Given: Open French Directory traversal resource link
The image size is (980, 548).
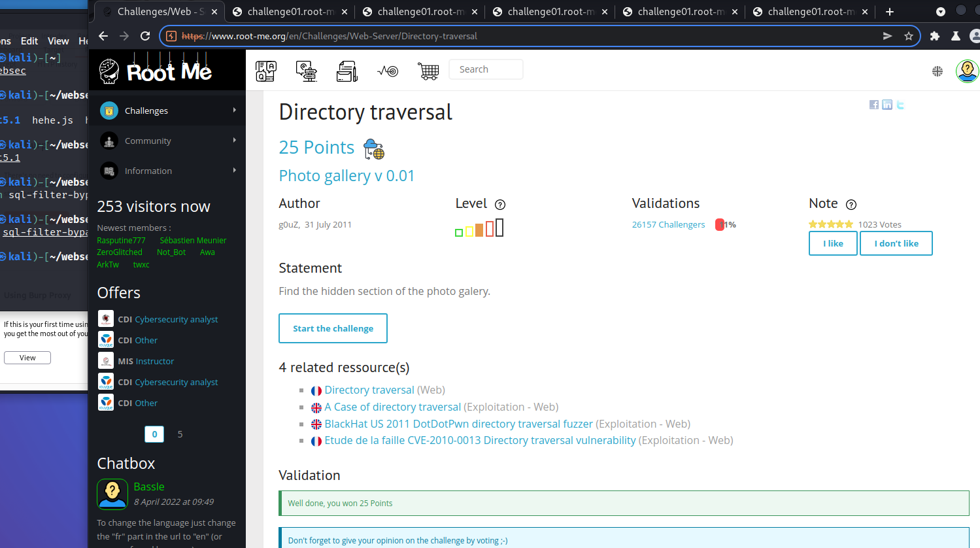Looking at the screenshot, I should pos(369,390).
